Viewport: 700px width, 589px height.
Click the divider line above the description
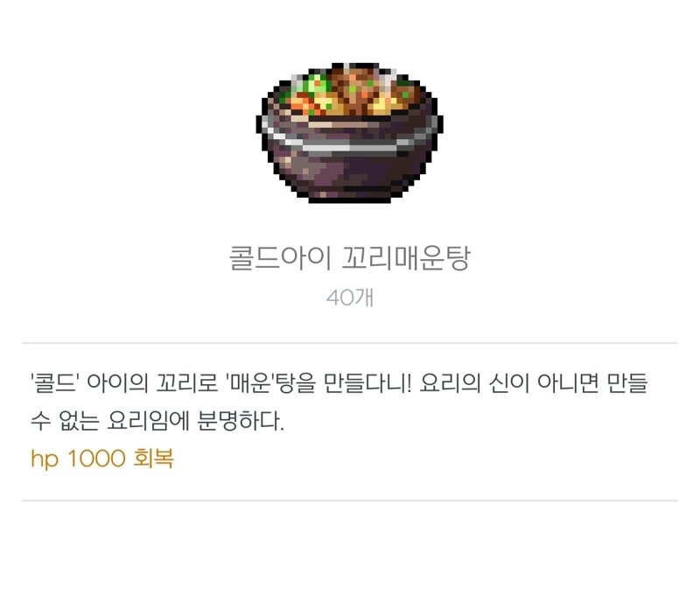point(349,343)
